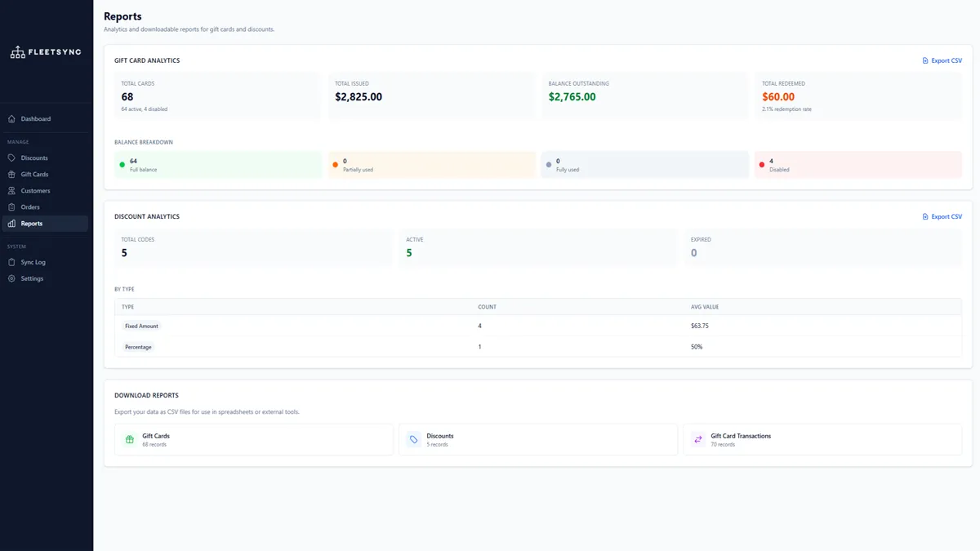
Task: Export CSV for Discount Analytics
Action: pyautogui.click(x=942, y=217)
